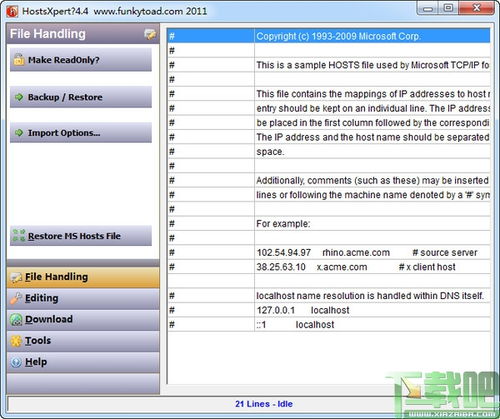Open the Backup / Restore options
This screenshot has height=419, width=500.
[81, 97]
